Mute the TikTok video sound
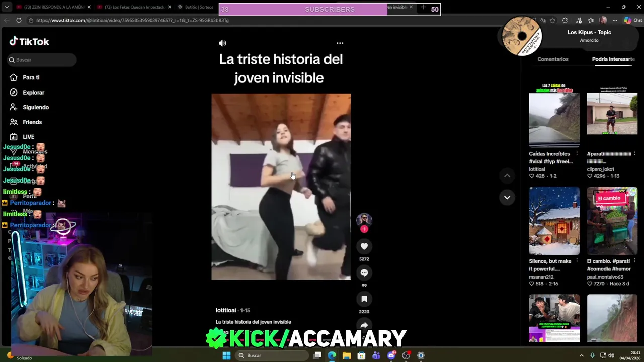Image resolution: width=644 pixels, height=362 pixels. click(x=222, y=43)
